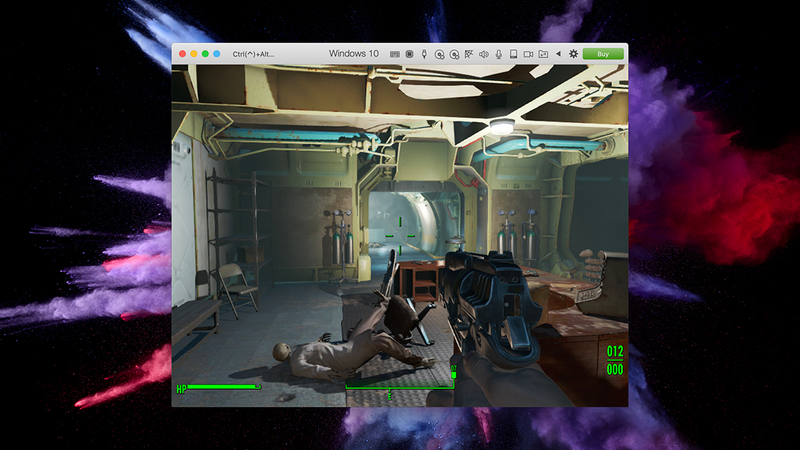Click the camera device icon

pos(528,54)
